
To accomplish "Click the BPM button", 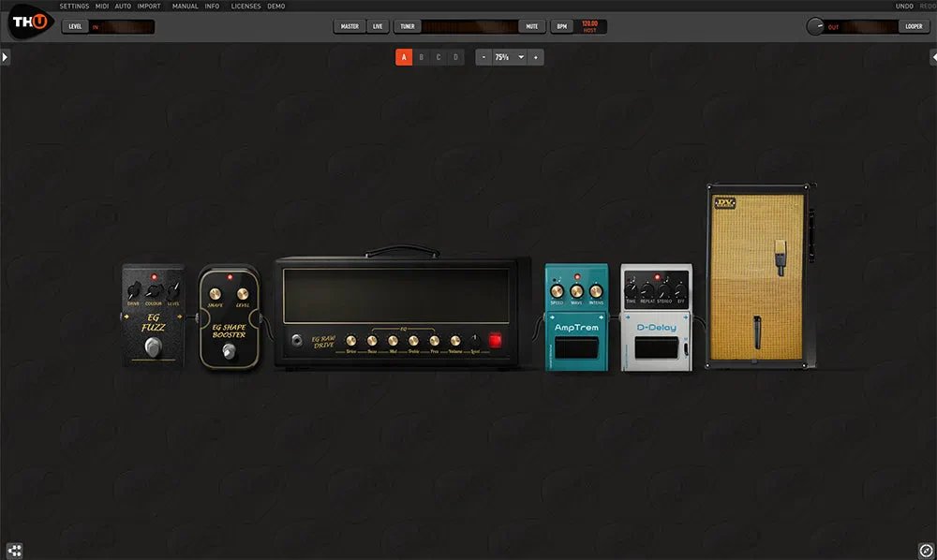I will (x=561, y=26).
